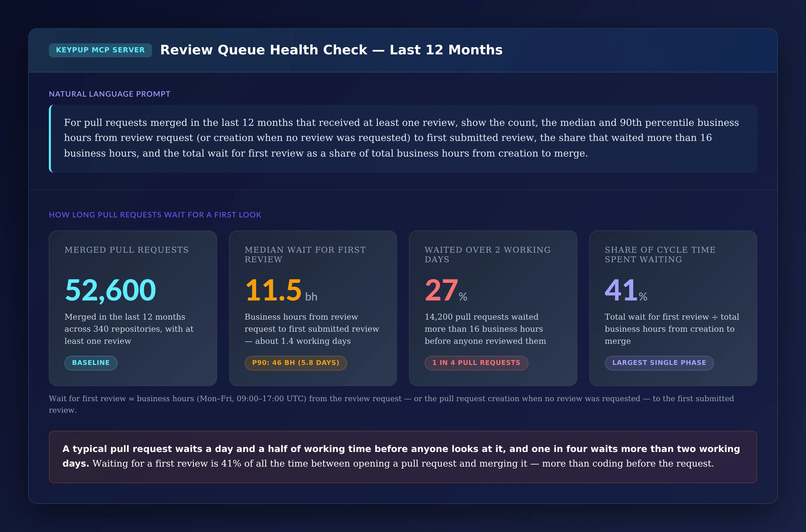Click the Total wait for first review description

pyautogui.click(x=671, y=329)
